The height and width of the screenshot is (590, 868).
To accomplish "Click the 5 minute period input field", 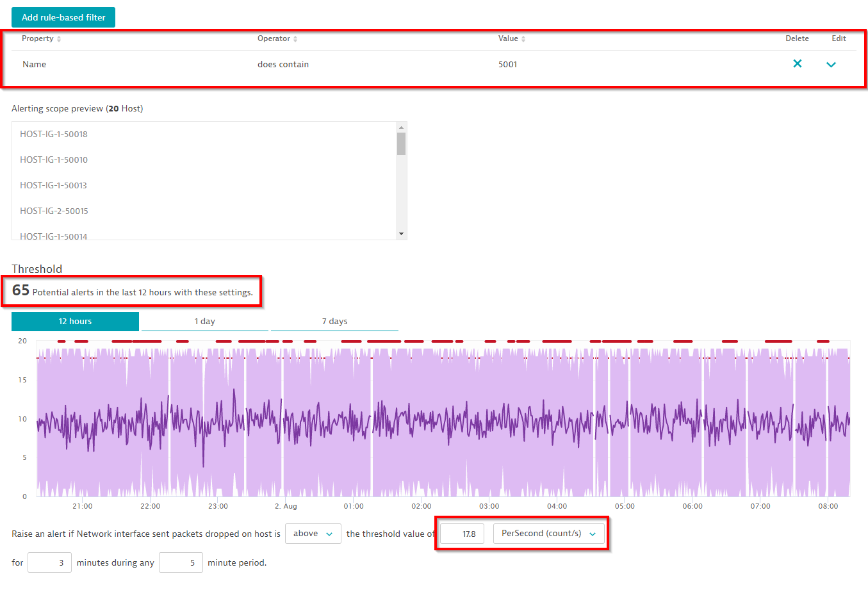I will [x=181, y=562].
